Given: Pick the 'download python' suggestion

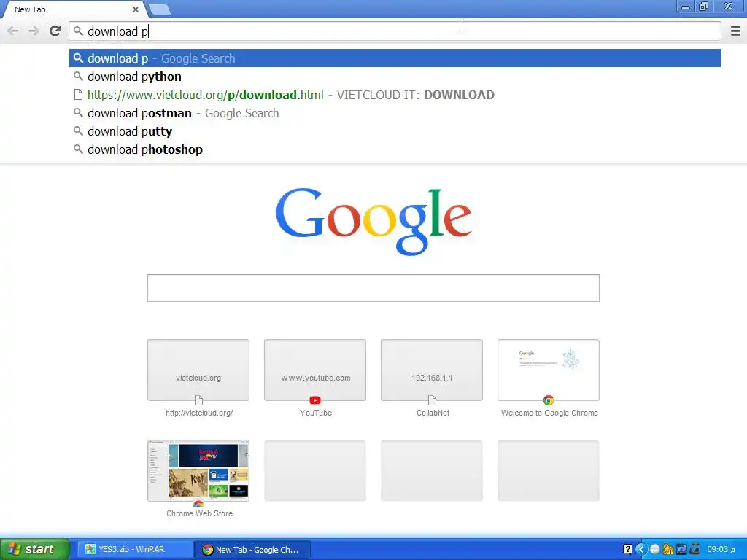Looking at the screenshot, I should [x=395, y=77].
